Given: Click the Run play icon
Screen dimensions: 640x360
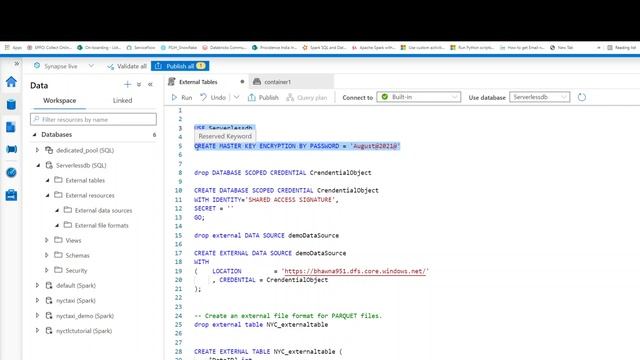Looking at the screenshot, I should (x=174, y=97).
